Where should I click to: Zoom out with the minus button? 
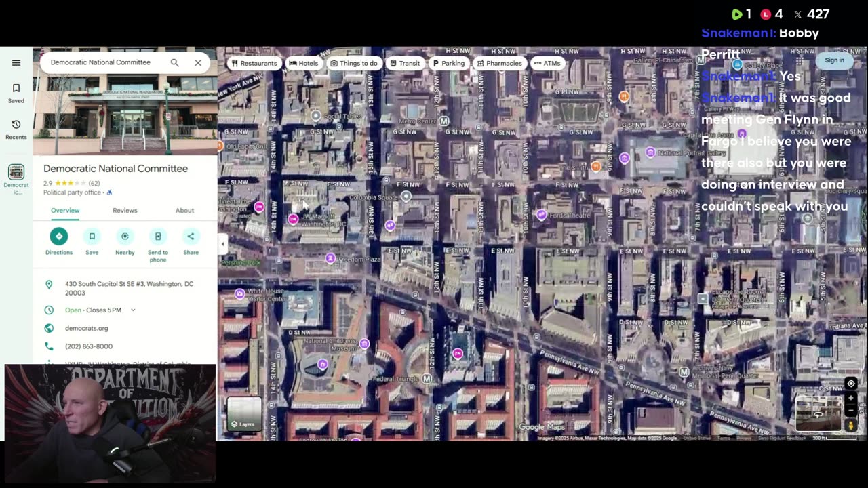[x=851, y=411]
